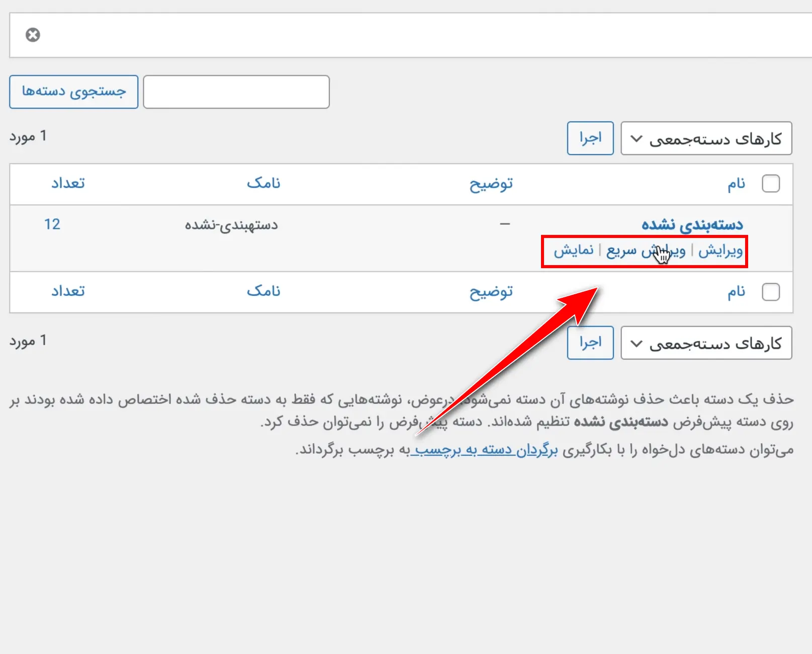Open posts count 12 for the category

click(53, 224)
